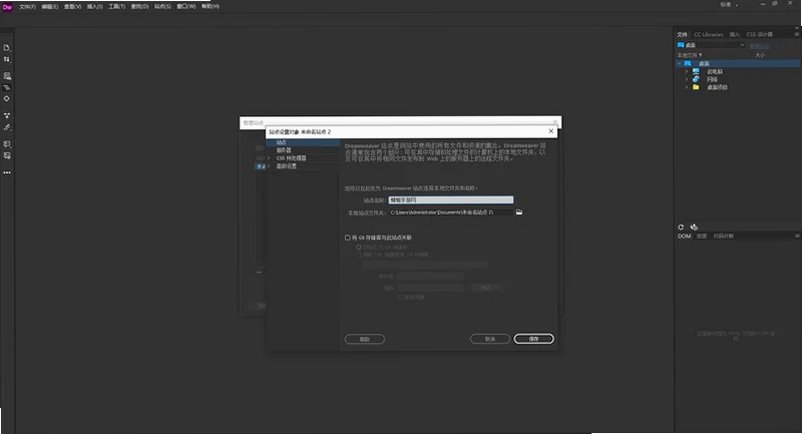Expand the 桌面项目 tree node
This screenshot has height=434, width=802.
[686, 87]
